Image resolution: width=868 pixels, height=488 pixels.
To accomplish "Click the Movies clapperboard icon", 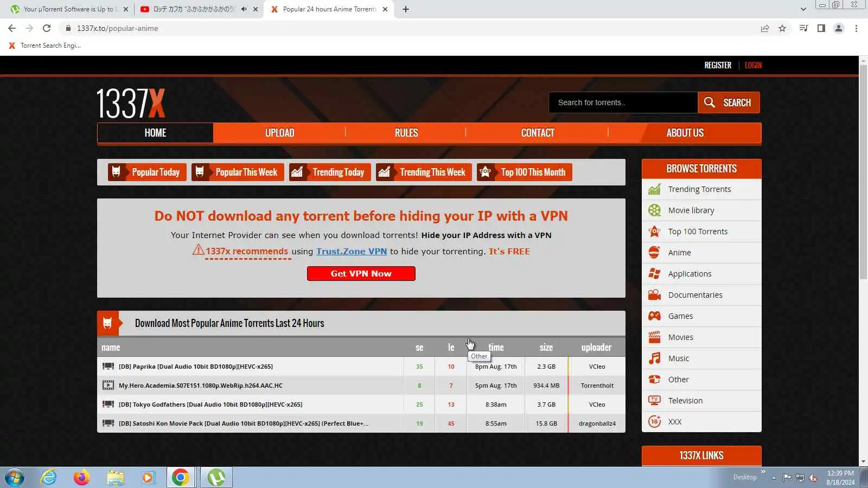I will tap(655, 337).
